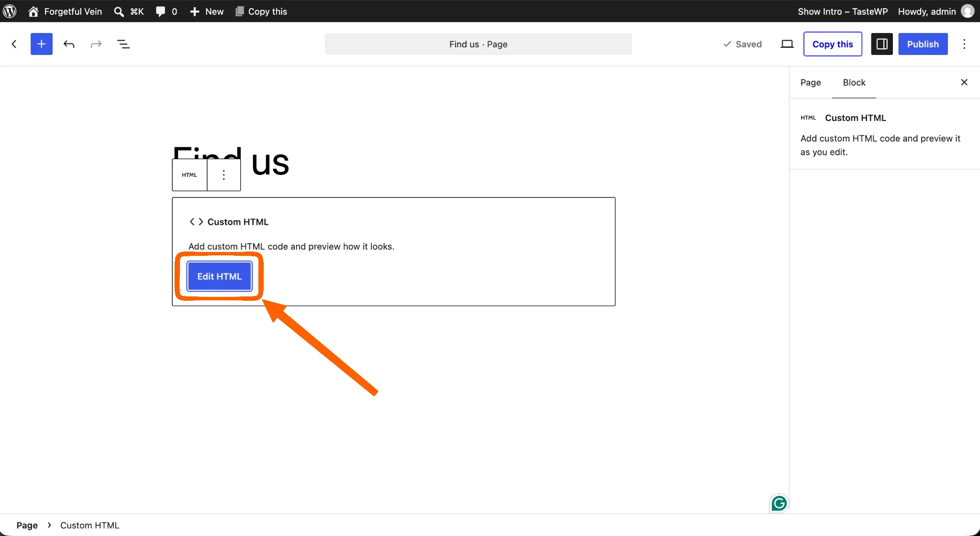Click the Custom HTML block heading

pyautogui.click(x=238, y=222)
